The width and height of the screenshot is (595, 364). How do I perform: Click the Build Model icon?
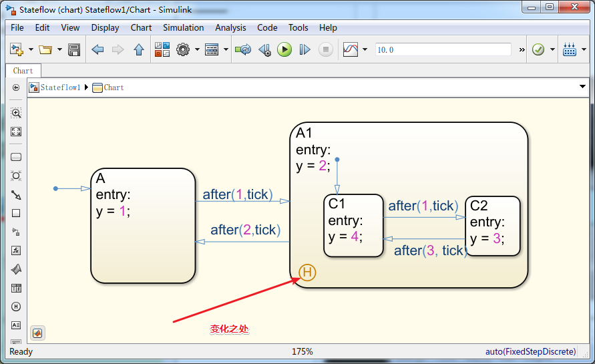(570, 49)
